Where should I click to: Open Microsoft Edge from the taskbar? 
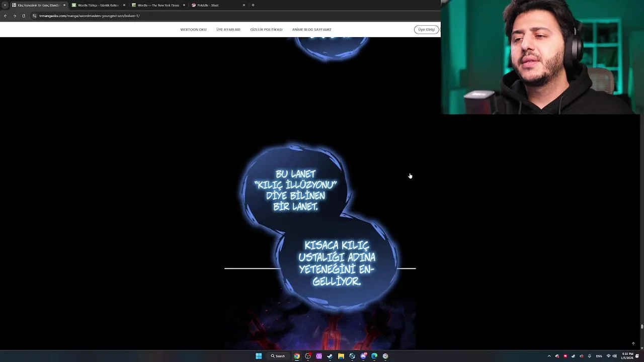pyautogui.click(x=374, y=356)
